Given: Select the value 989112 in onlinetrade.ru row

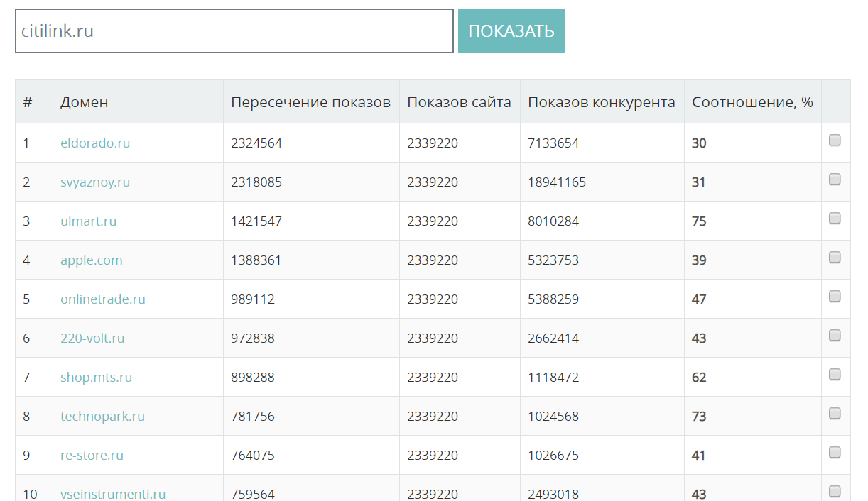Looking at the screenshot, I should pyautogui.click(x=253, y=299).
